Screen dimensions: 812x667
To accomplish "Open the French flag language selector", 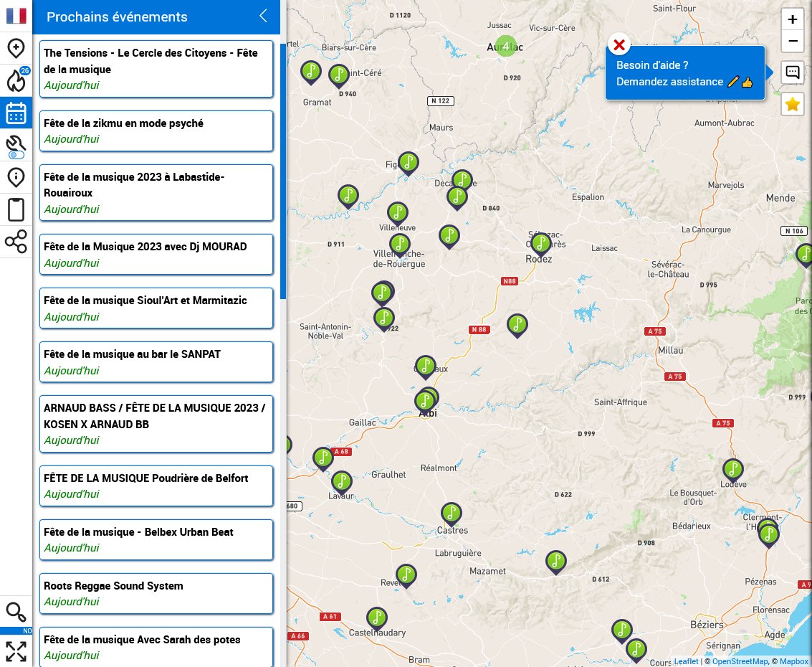I will [x=16, y=16].
